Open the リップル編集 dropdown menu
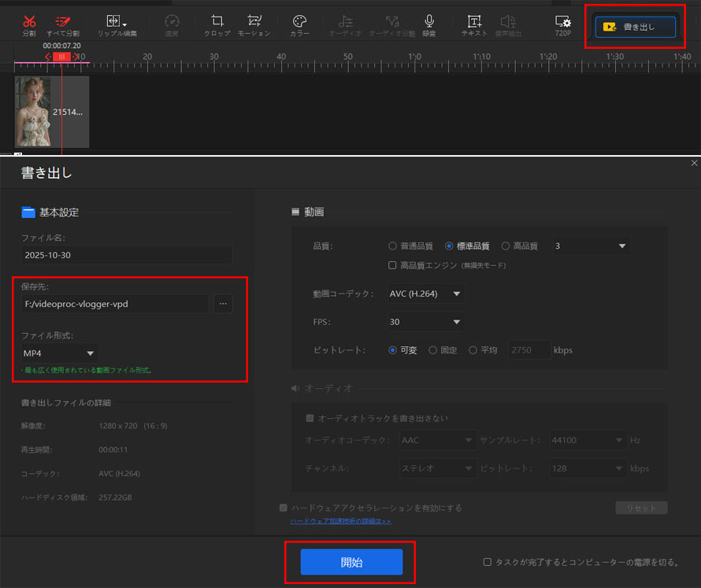The height and width of the screenshot is (588, 701). coord(117,24)
